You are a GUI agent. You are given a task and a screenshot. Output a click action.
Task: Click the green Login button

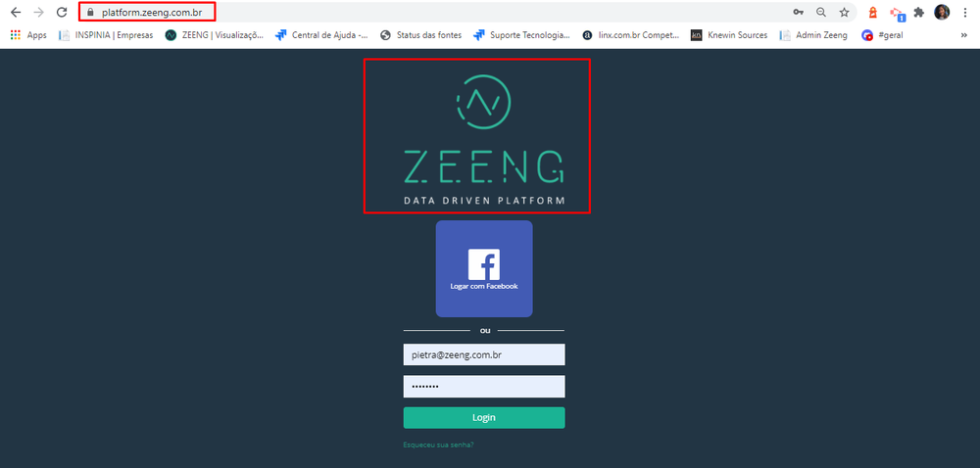coord(484,417)
